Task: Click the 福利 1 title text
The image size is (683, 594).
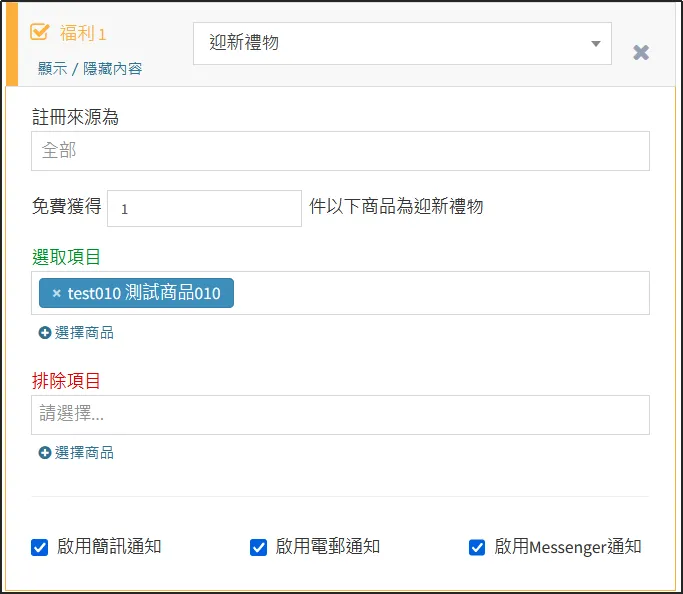Action: coord(83,33)
